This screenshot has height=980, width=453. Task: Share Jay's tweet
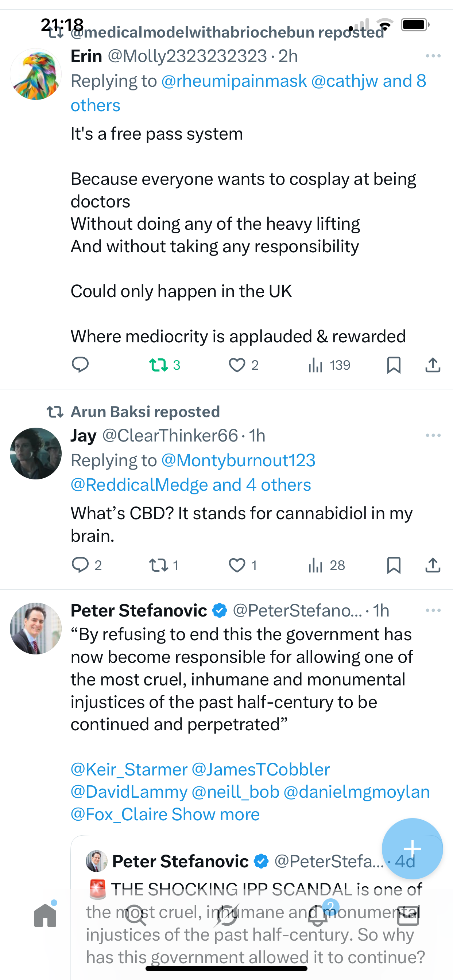coord(433,565)
